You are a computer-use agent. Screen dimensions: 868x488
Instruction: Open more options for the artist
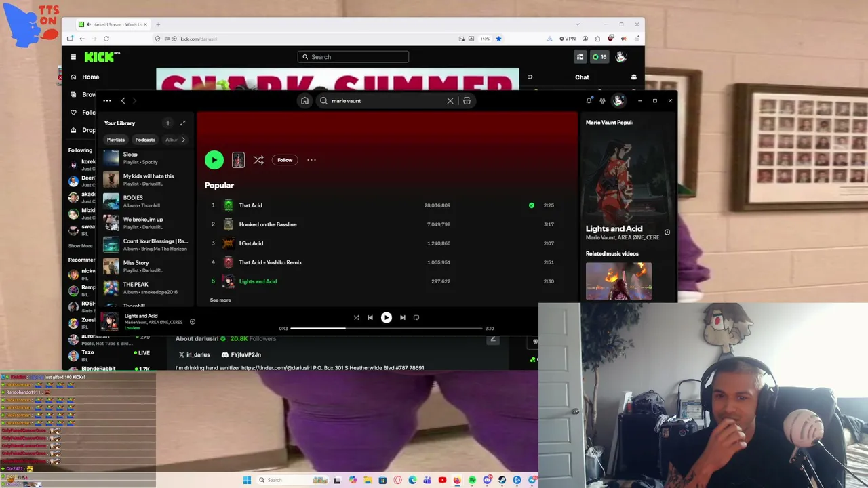pos(311,160)
